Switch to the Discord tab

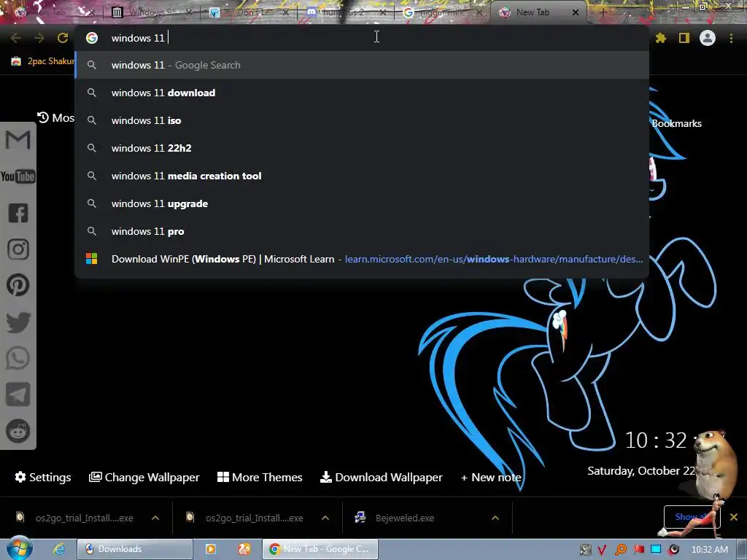pyautogui.click(x=347, y=12)
